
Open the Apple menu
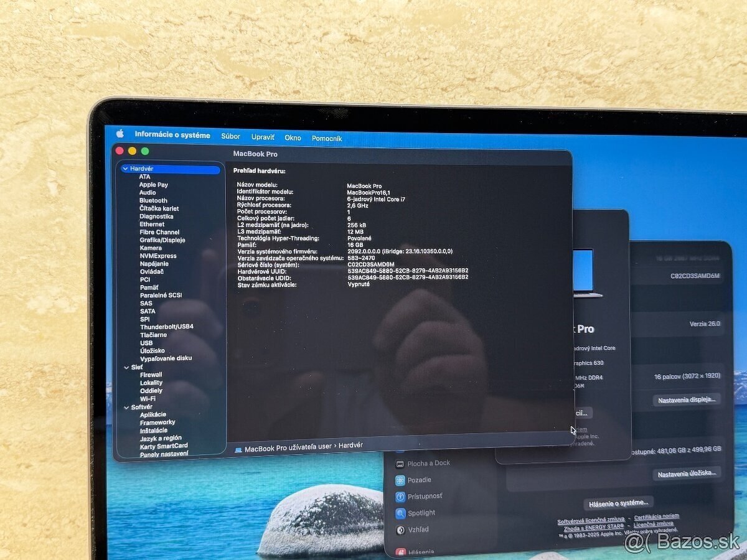coord(118,134)
